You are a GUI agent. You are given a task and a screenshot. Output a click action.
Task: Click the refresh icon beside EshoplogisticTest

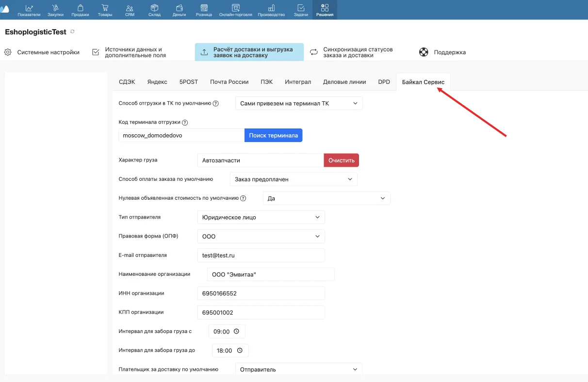pos(72,32)
